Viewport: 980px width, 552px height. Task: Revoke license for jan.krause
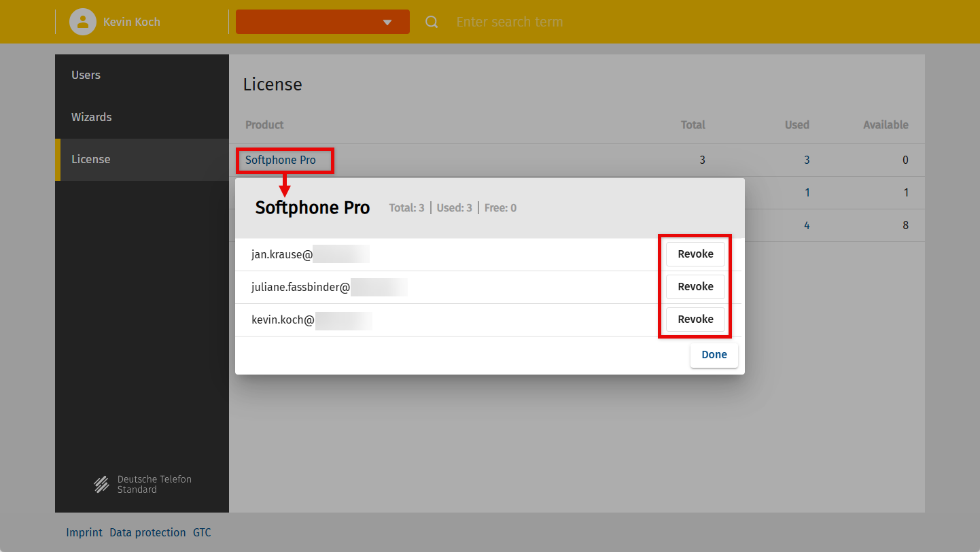[695, 254]
